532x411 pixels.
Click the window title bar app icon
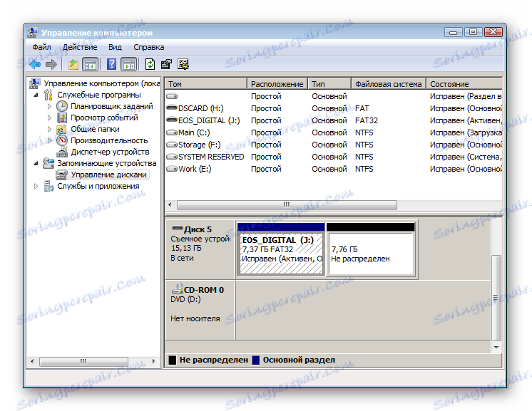click(x=33, y=33)
